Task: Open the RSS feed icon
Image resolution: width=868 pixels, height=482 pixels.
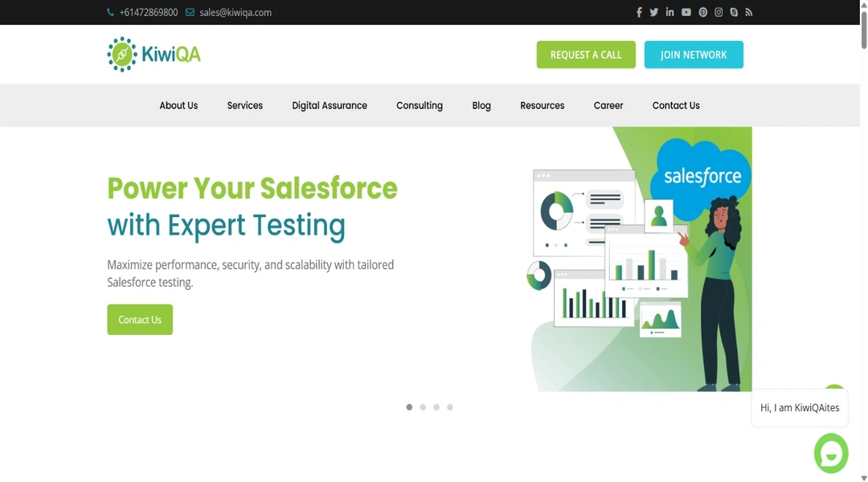Action: (x=748, y=12)
